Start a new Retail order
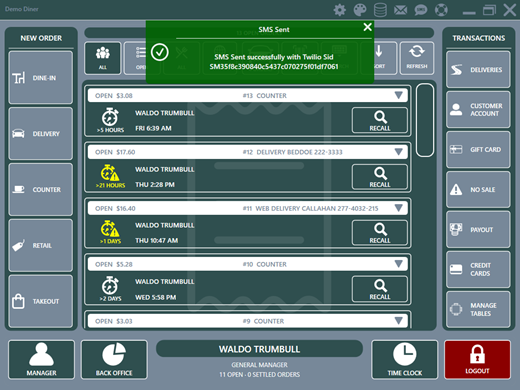 (41, 246)
